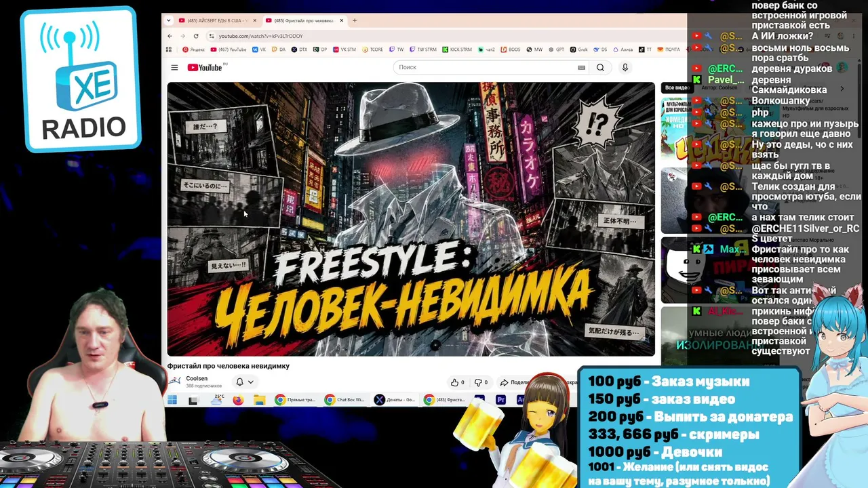Open the TT bookmark

[x=645, y=49]
